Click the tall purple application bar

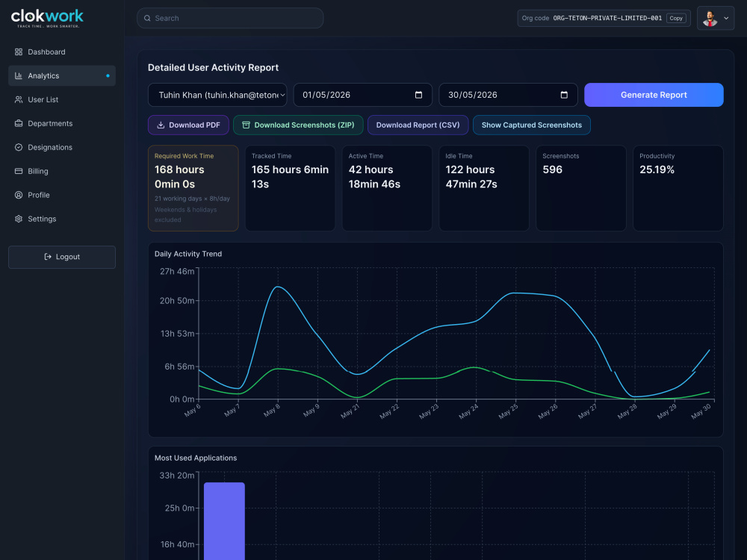(224, 521)
